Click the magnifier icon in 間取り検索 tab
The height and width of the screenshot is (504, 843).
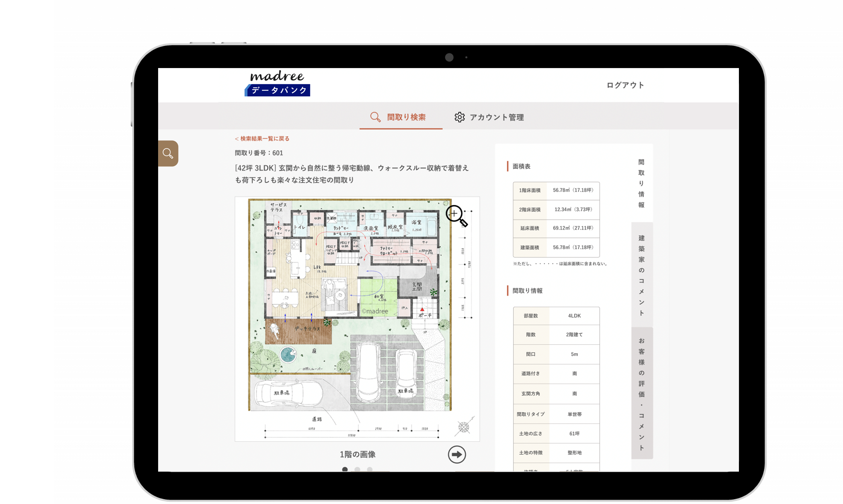pyautogui.click(x=375, y=117)
